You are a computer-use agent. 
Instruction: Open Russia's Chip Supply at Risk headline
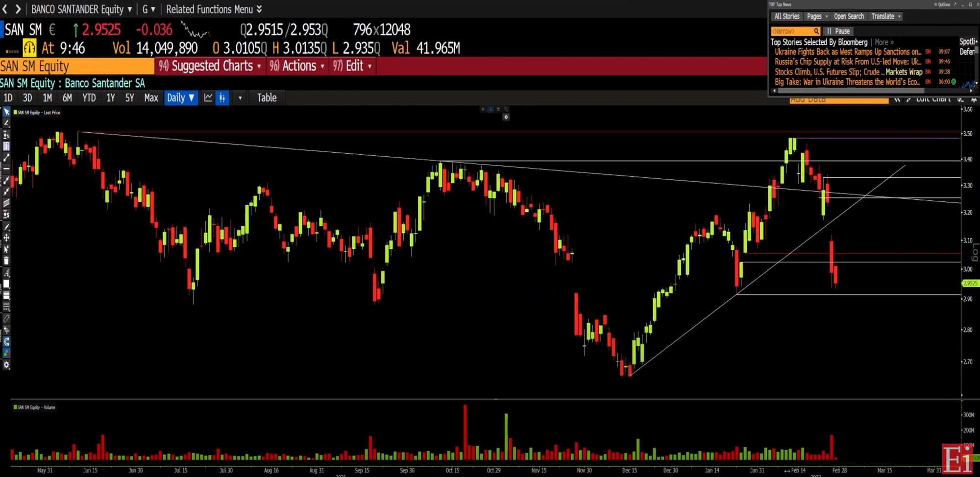(x=848, y=62)
